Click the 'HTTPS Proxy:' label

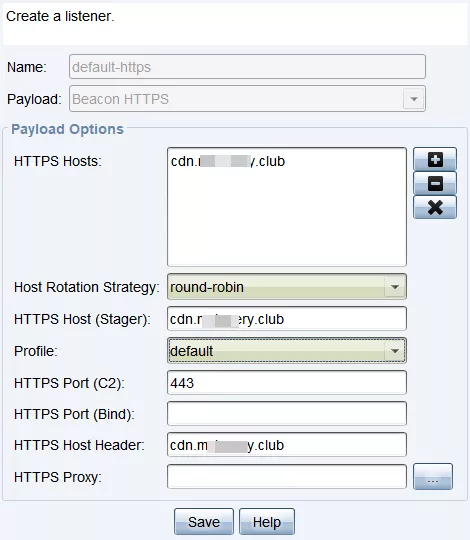[58, 477]
